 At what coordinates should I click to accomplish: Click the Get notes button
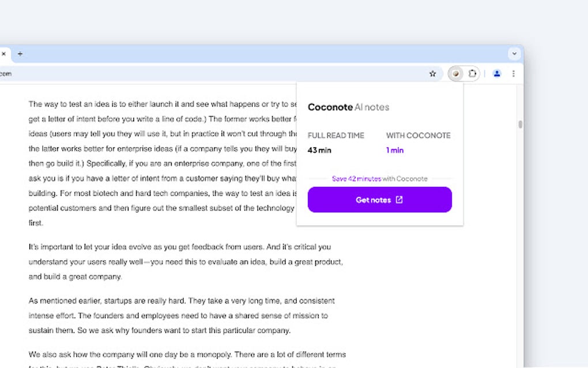[x=379, y=200]
